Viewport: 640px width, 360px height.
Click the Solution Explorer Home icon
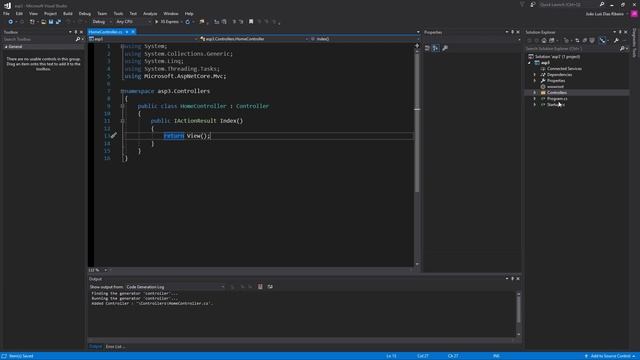(544, 40)
